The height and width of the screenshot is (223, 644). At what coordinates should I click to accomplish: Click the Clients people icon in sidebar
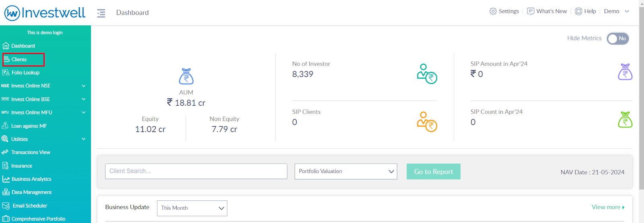[6, 59]
